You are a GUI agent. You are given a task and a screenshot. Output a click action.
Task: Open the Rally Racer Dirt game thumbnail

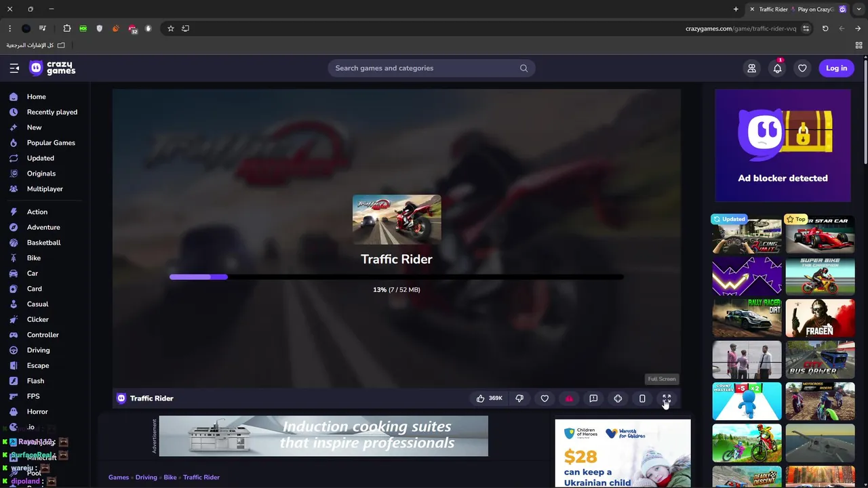[747, 319]
